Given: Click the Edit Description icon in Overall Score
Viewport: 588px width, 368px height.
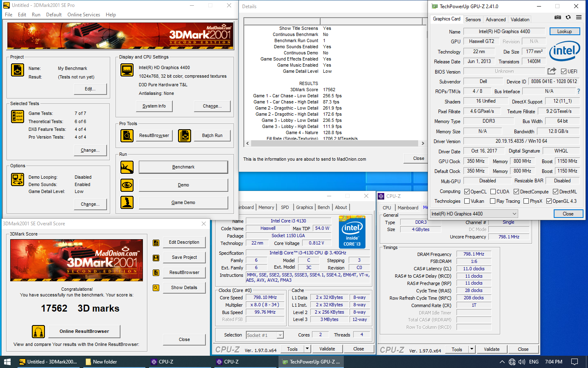Looking at the screenshot, I should [x=156, y=243].
